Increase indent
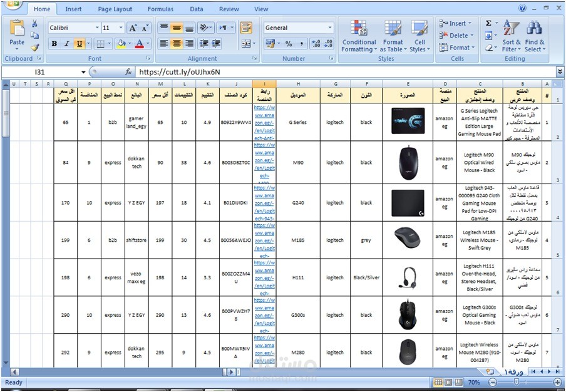This screenshot has height=392, width=566. point(217,44)
